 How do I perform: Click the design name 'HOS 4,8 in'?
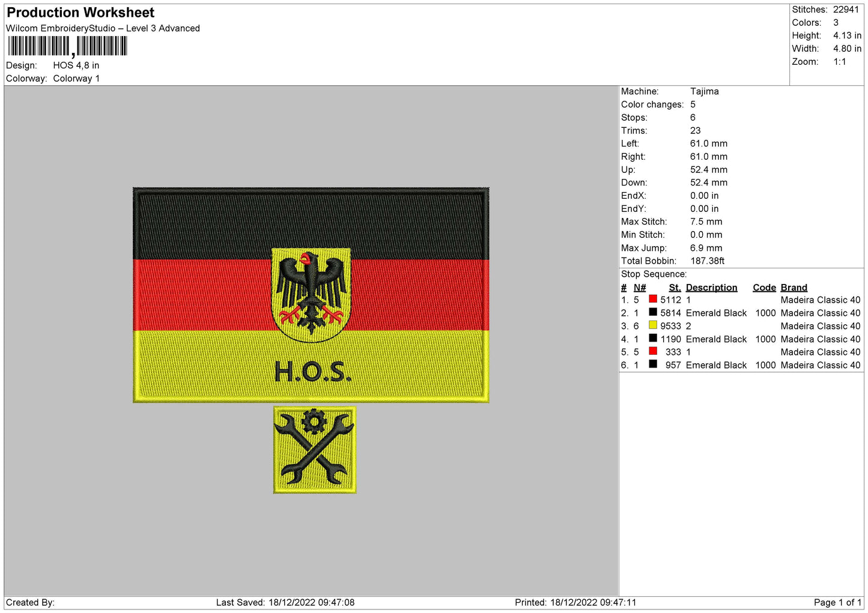coord(76,65)
